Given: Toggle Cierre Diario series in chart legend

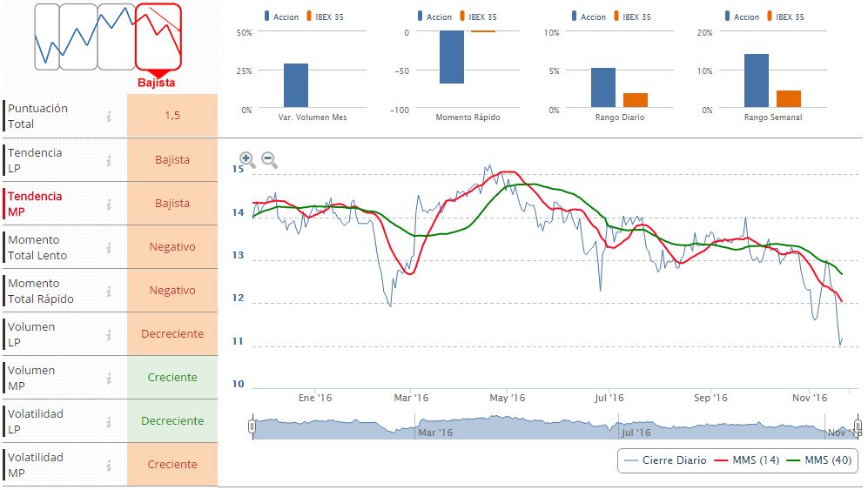Looking at the screenshot, I should tap(668, 460).
